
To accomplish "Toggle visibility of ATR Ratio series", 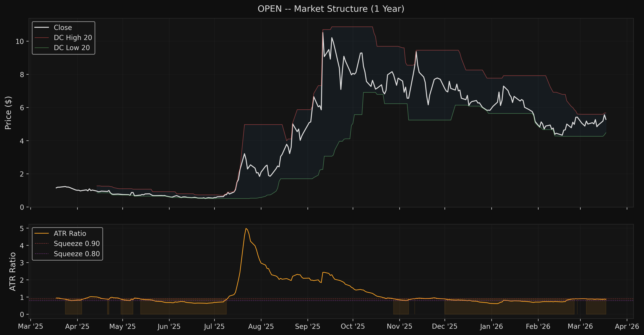I will point(70,233).
